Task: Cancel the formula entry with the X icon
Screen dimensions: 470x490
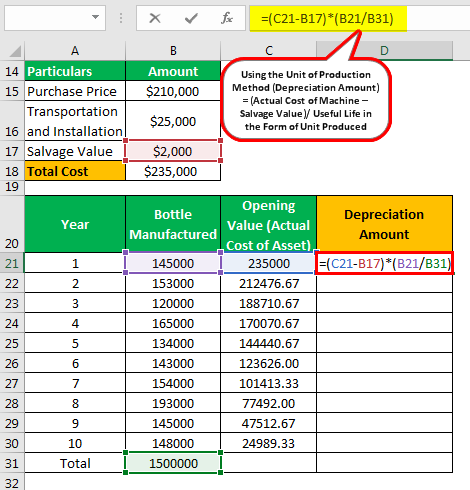Action: pyautogui.click(x=155, y=18)
